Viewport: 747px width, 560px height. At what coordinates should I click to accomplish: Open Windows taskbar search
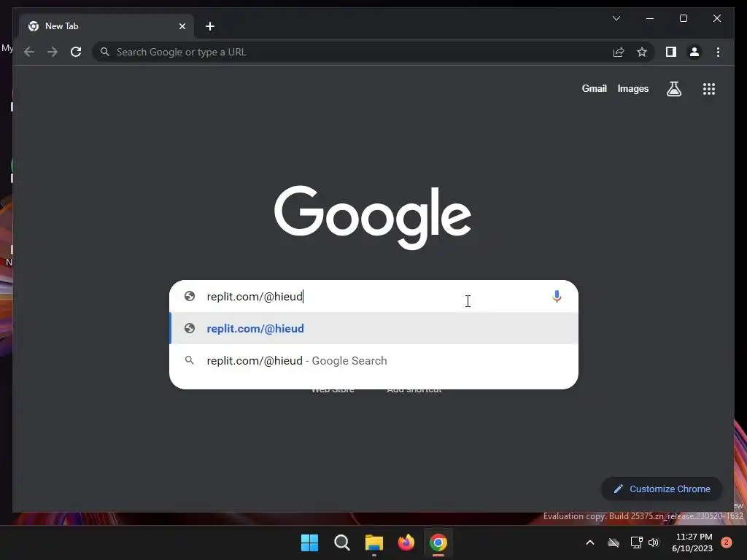point(341,542)
